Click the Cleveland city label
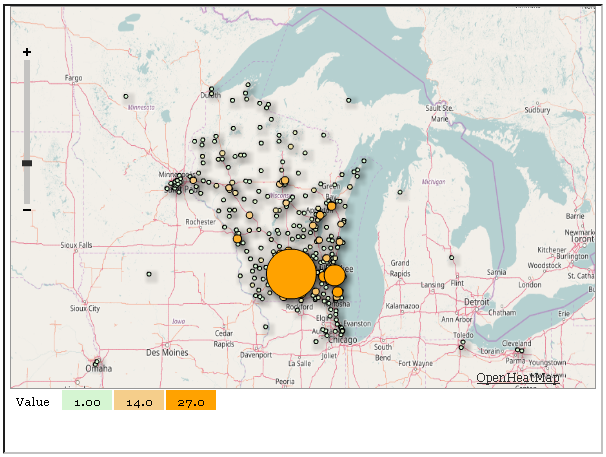 coord(516,343)
